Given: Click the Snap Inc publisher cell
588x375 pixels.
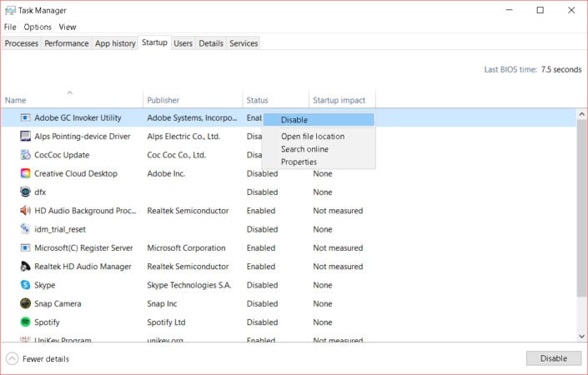Looking at the screenshot, I should click(162, 303).
